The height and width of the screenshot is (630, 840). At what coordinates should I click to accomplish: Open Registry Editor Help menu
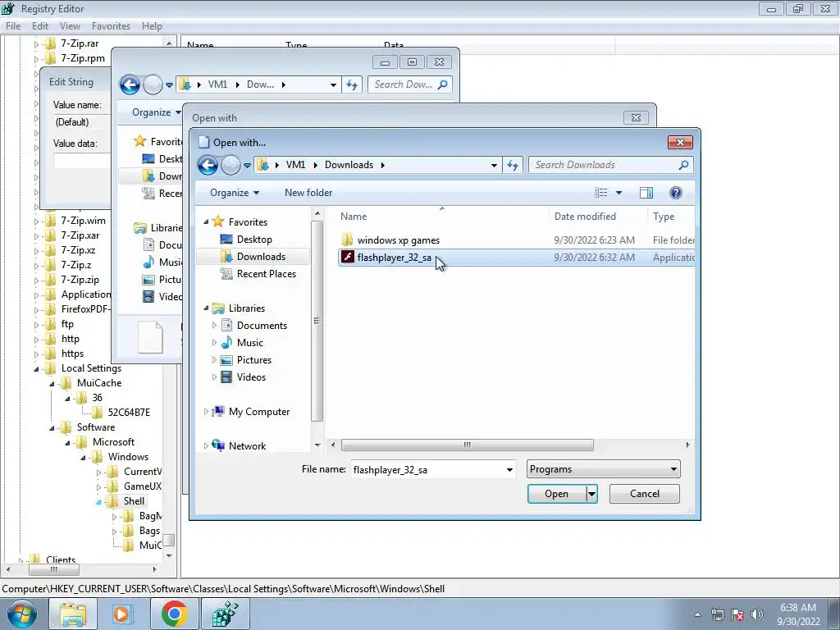coord(152,26)
